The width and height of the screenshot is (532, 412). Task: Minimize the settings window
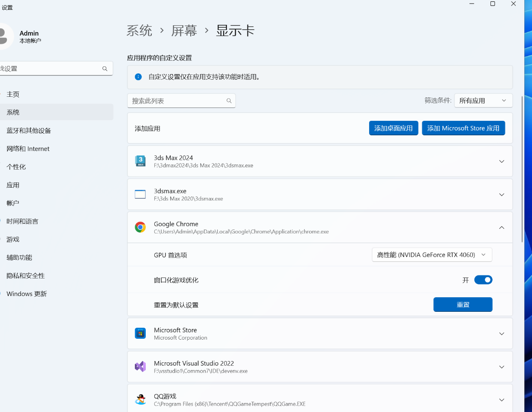click(472, 4)
